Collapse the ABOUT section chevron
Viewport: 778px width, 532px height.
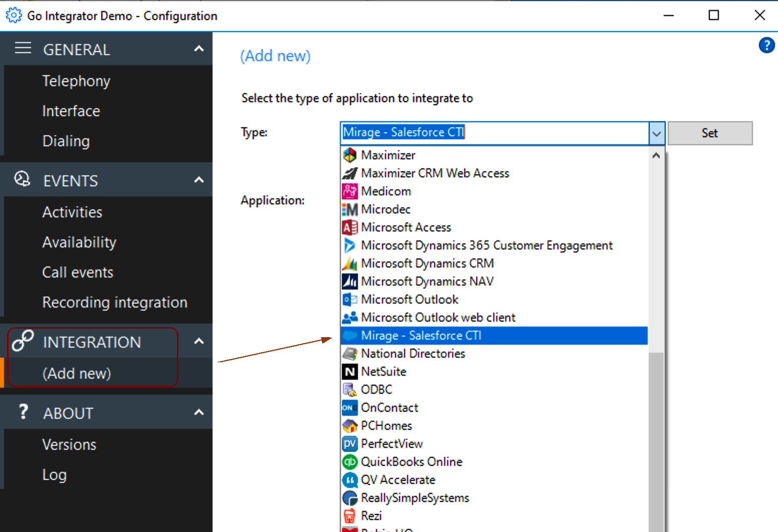point(199,412)
